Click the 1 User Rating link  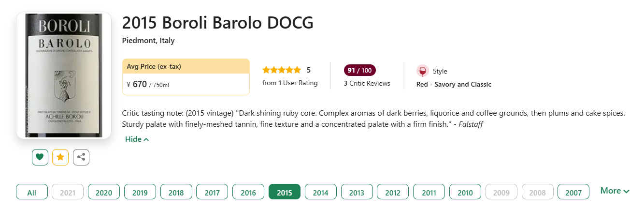(x=290, y=83)
